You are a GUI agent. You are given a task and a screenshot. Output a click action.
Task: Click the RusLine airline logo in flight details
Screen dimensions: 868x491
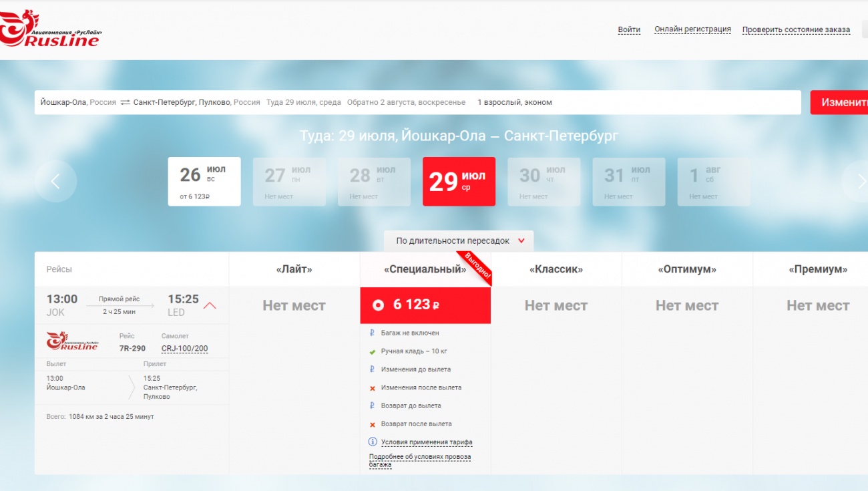[x=72, y=341]
